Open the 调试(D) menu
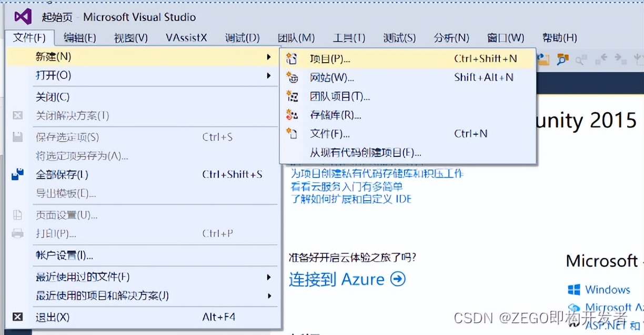 point(243,38)
